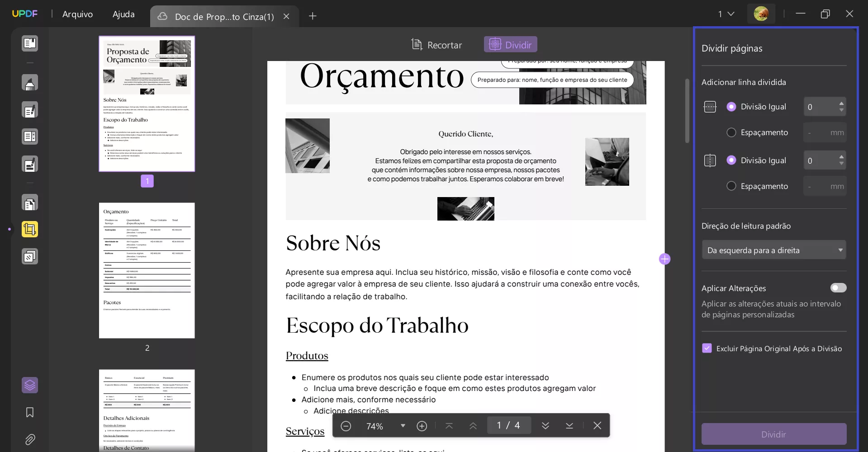Select the Comment annotation tool
The image size is (868, 452).
(x=30, y=83)
